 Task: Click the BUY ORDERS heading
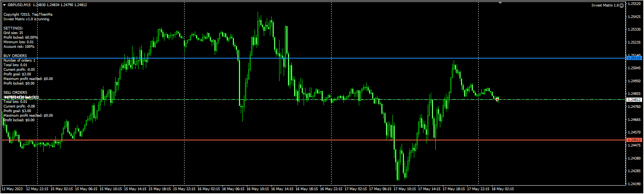click(15, 56)
